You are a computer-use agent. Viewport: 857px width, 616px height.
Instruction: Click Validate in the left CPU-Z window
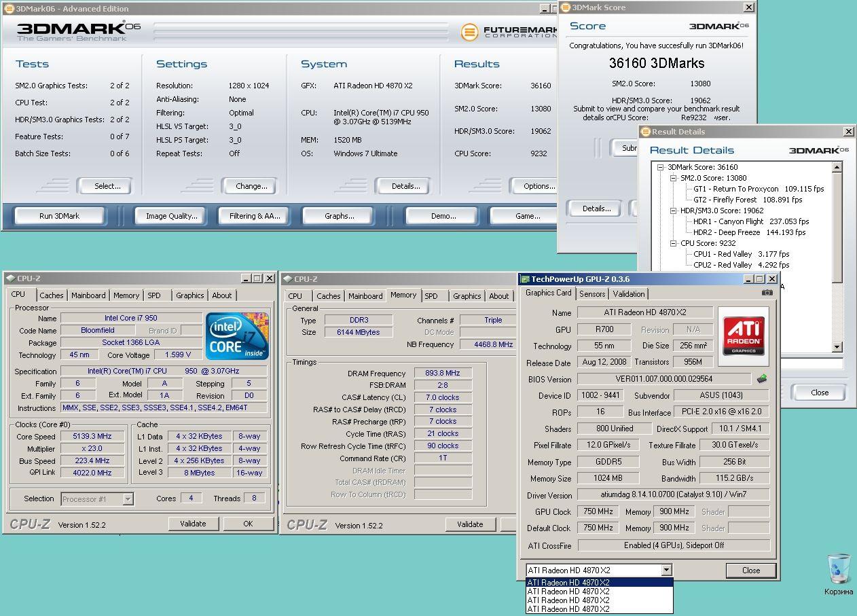coord(193,524)
